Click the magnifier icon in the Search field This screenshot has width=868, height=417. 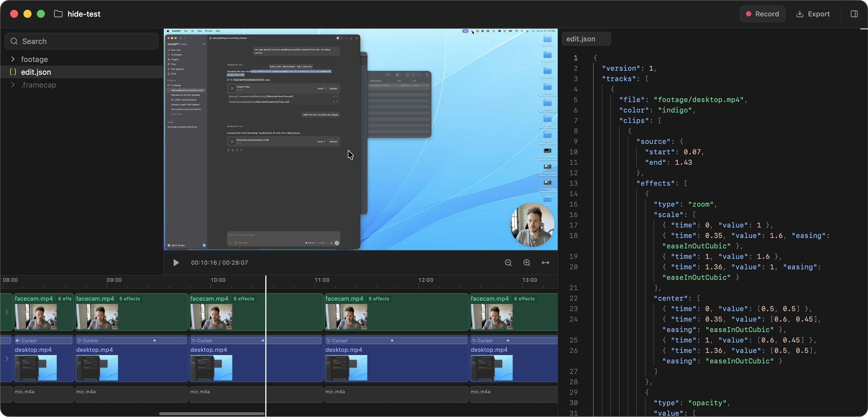(x=14, y=41)
